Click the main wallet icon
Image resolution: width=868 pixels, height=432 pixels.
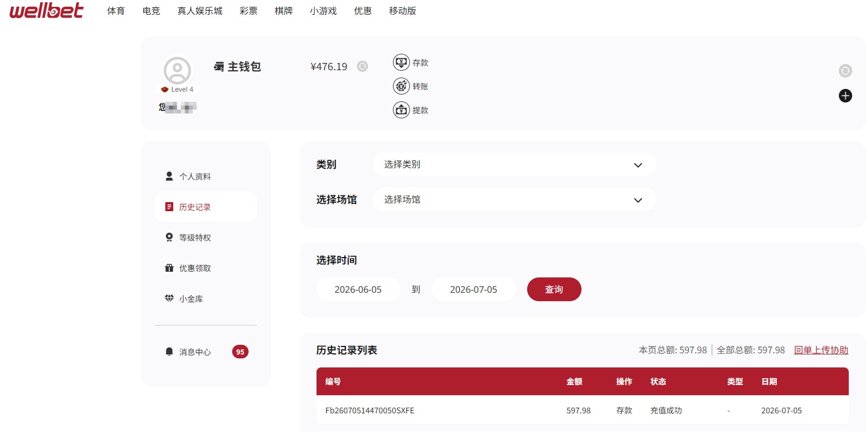point(219,67)
